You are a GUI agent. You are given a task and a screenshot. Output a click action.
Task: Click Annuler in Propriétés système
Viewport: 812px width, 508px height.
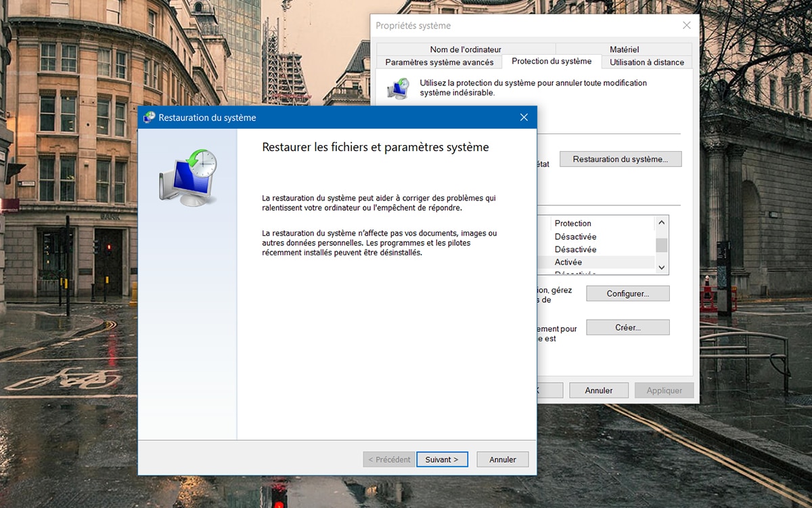pos(598,390)
